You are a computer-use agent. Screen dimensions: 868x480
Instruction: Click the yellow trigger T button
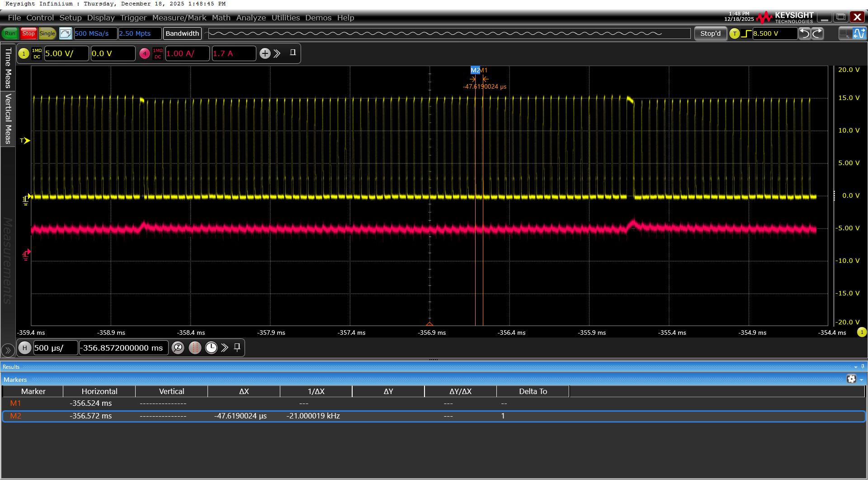point(735,33)
